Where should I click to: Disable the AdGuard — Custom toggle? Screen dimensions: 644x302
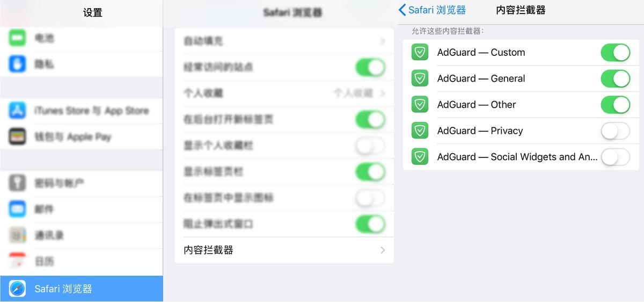615,53
